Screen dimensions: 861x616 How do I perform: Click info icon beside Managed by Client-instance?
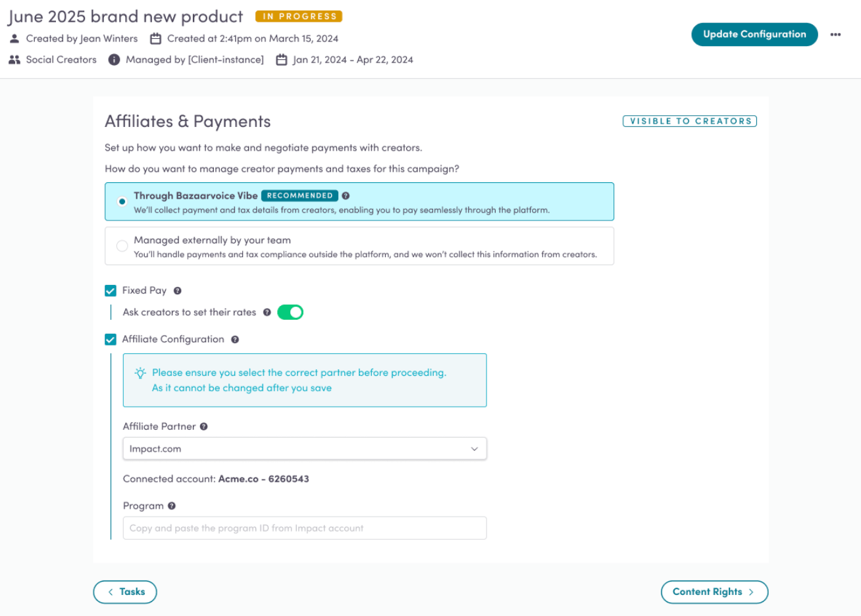(x=114, y=60)
